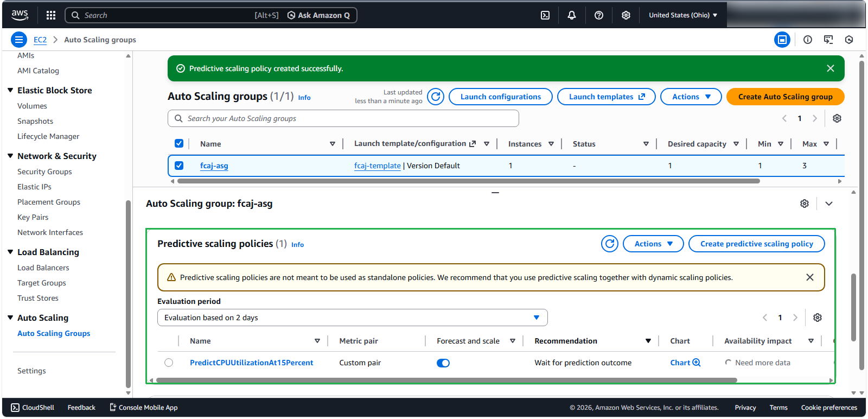Collapse the Auto Scaling nav section
The image size is (868, 419).
coord(10,318)
